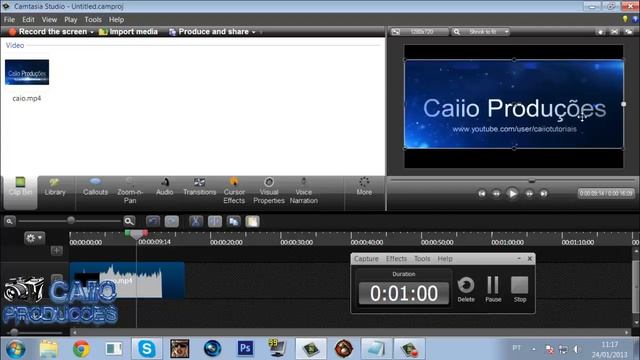
Task: Open Windows Explorer folder from taskbar
Action: [48, 349]
